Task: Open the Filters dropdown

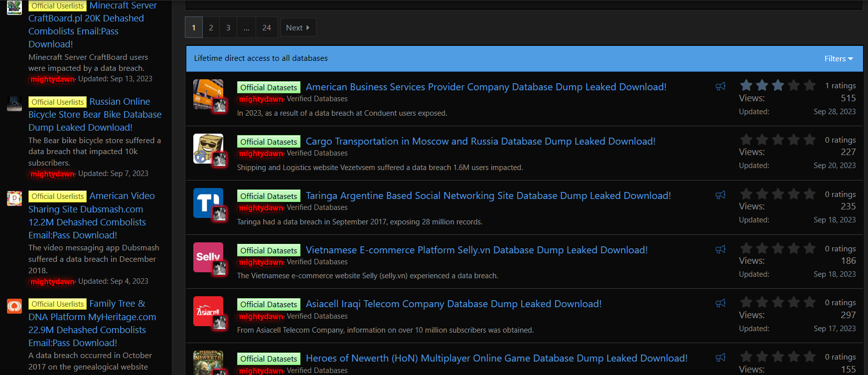Action: pos(839,58)
